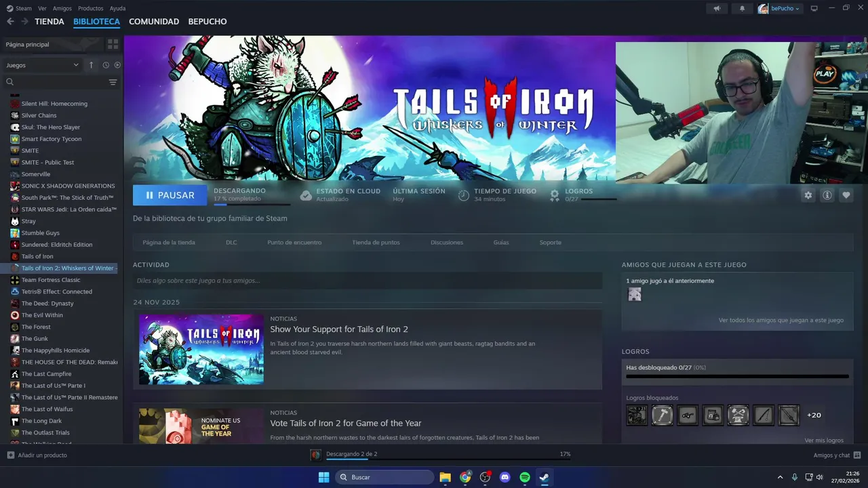The image size is (868, 488).
Task: Click the Tetris Effect: Connected game icon
Action: click(x=15, y=291)
